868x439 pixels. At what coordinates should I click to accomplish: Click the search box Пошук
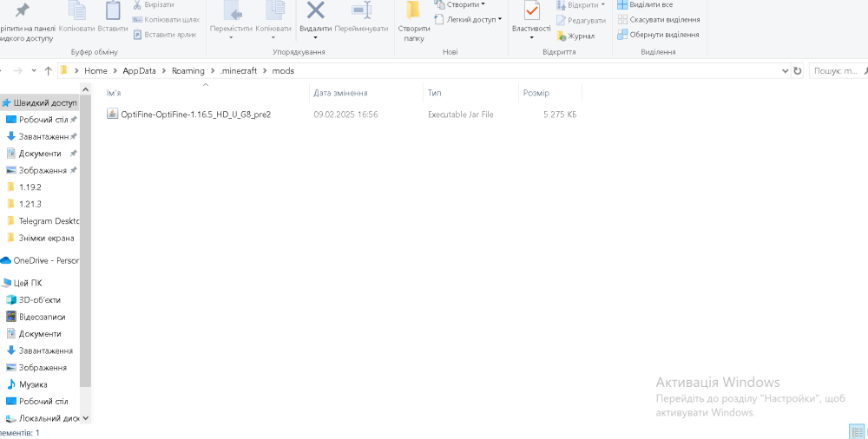(x=838, y=71)
